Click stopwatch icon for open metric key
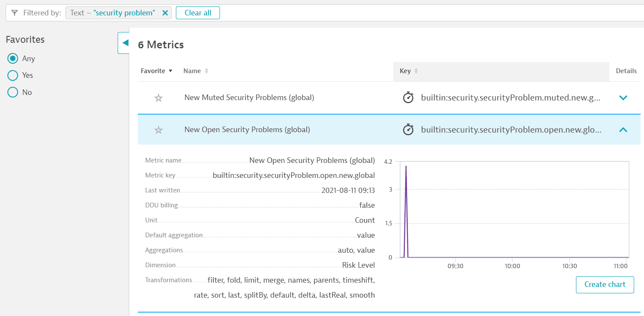This screenshot has height=316, width=644. point(408,130)
